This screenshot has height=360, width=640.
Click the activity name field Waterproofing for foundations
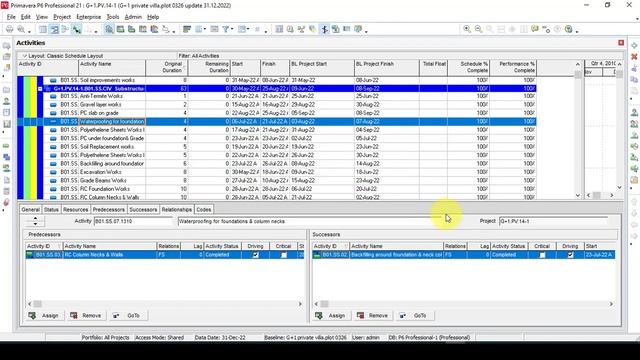point(309,221)
